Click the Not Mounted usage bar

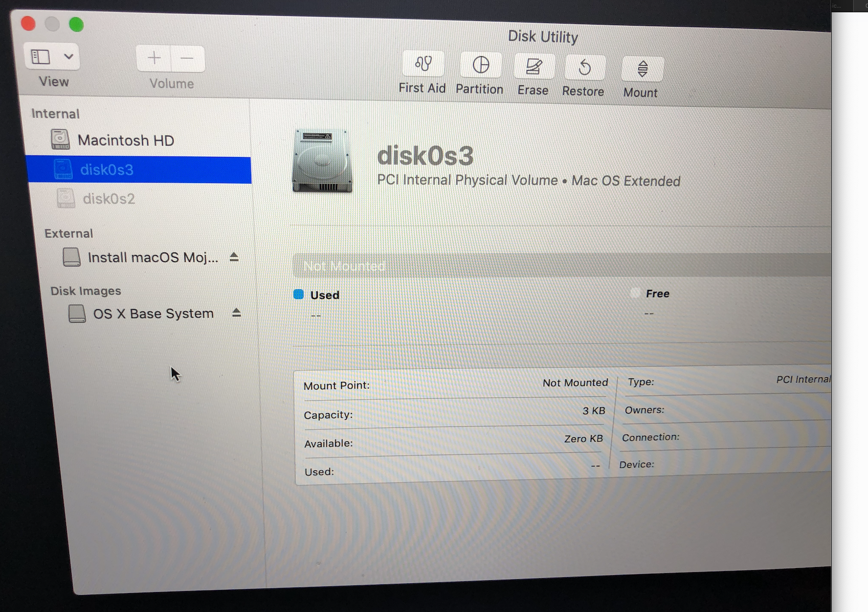point(562,265)
